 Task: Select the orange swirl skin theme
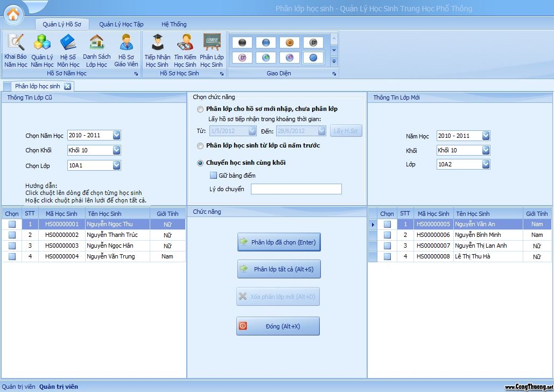point(289,43)
